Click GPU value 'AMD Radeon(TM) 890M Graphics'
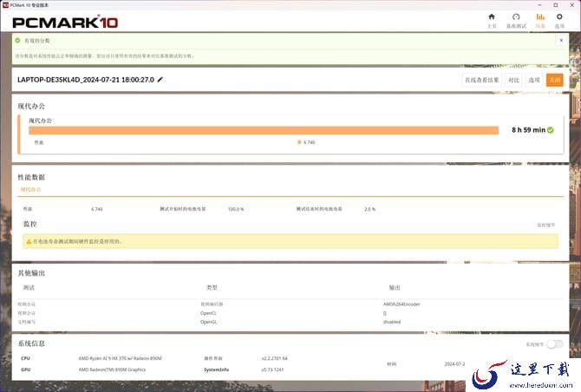The height and width of the screenshot is (392, 581). (x=112, y=369)
